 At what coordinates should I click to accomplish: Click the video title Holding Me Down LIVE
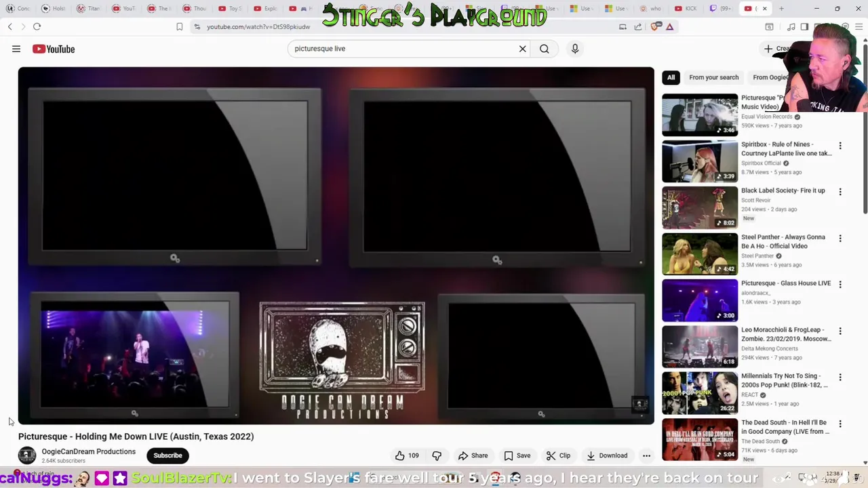pyautogui.click(x=136, y=436)
